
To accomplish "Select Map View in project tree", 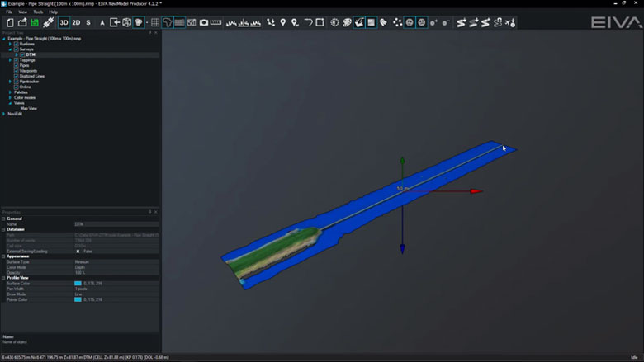I will coord(28,108).
